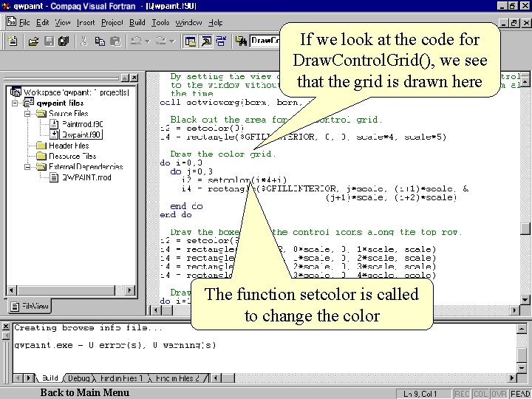Switch to the Build output tab
The height and width of the screenshot is (399, 532).
tap(50, 378)
